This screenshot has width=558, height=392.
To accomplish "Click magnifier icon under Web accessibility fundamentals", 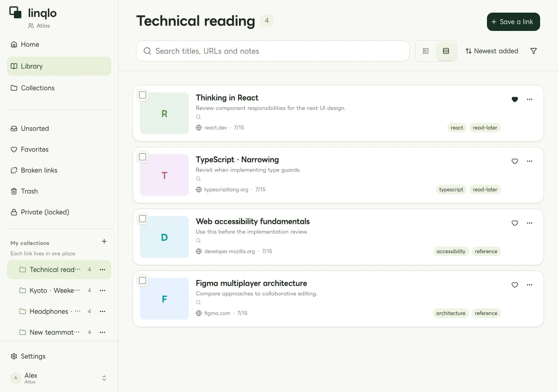I will click(x=198, y=240).
